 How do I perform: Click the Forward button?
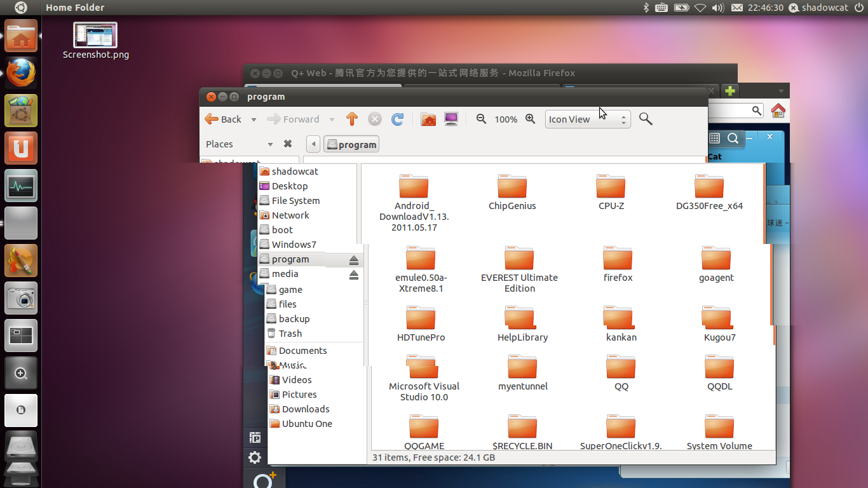click(293, 119)
